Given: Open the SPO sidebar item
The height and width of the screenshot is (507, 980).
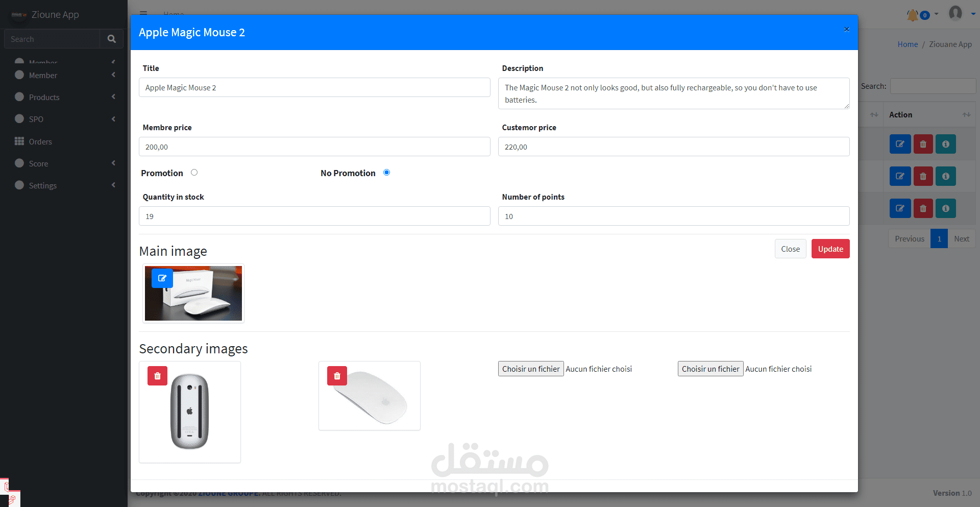Looking at the screenshot, I should pyautogui.click(x=64, y=119).
